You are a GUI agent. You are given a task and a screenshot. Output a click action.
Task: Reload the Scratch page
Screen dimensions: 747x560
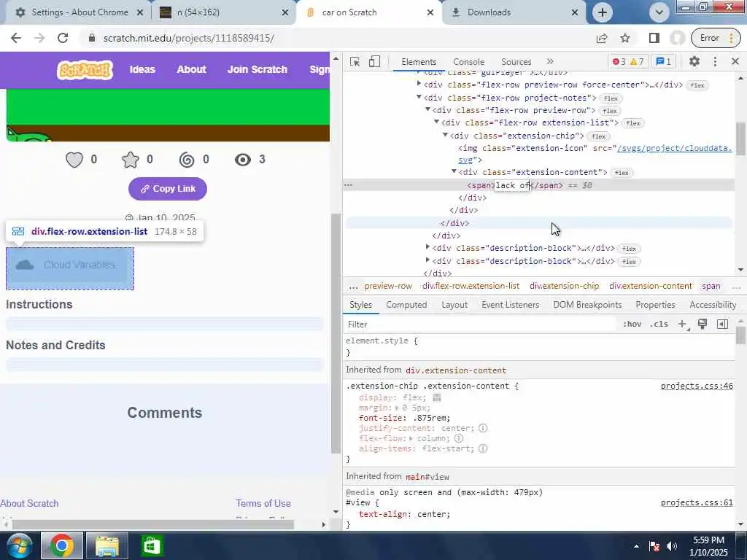63,38
